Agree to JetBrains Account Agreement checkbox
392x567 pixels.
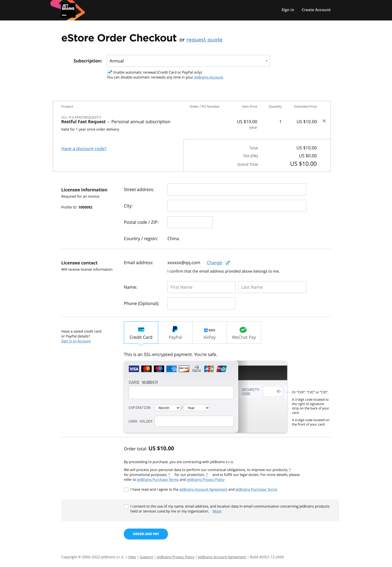point(126,490)
